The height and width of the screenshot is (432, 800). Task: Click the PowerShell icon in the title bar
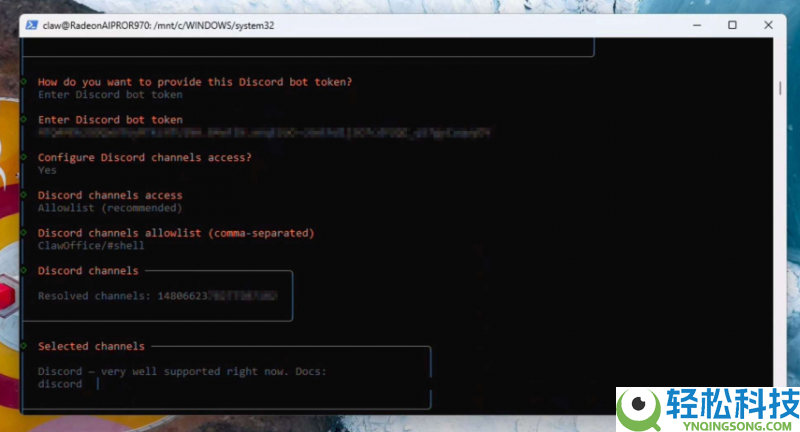[x=32, y=25]
